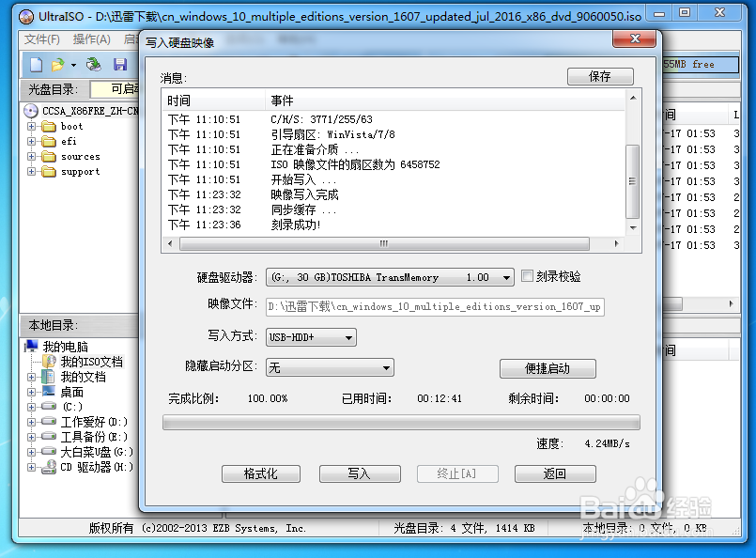Select the sources folder icon

pyautogui.click(x=49, y=156)
